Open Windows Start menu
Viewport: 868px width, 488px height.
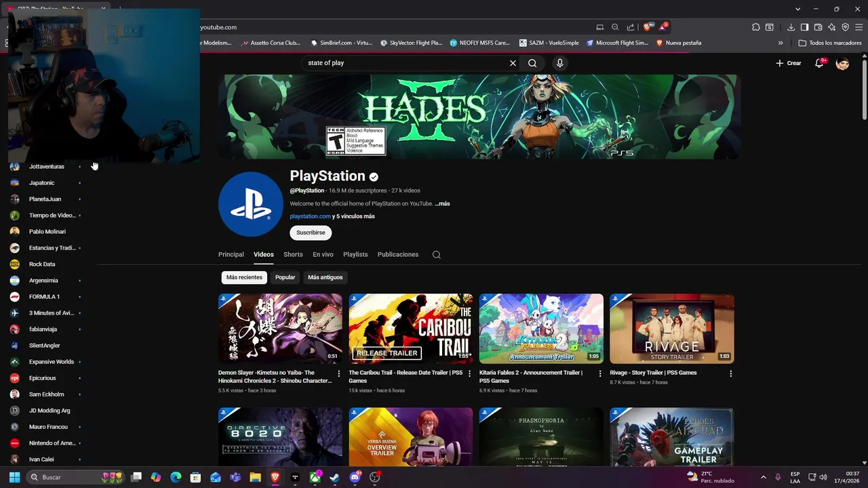click(x=14, y=477)
